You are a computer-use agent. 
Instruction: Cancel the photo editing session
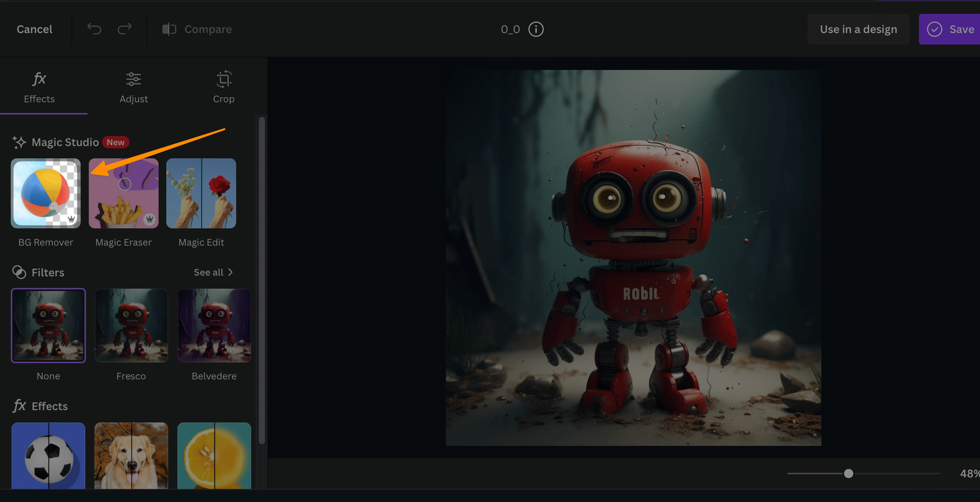coord(35,29)
